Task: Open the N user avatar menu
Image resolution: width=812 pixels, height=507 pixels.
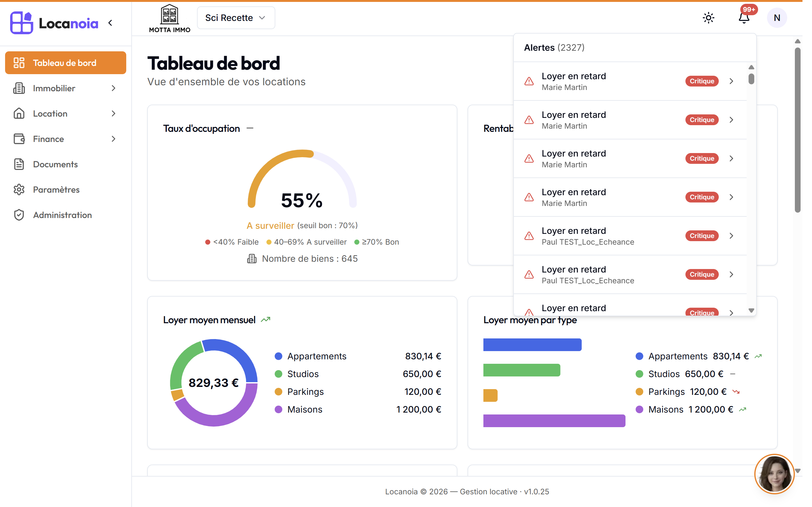Action: click(777, 18)
